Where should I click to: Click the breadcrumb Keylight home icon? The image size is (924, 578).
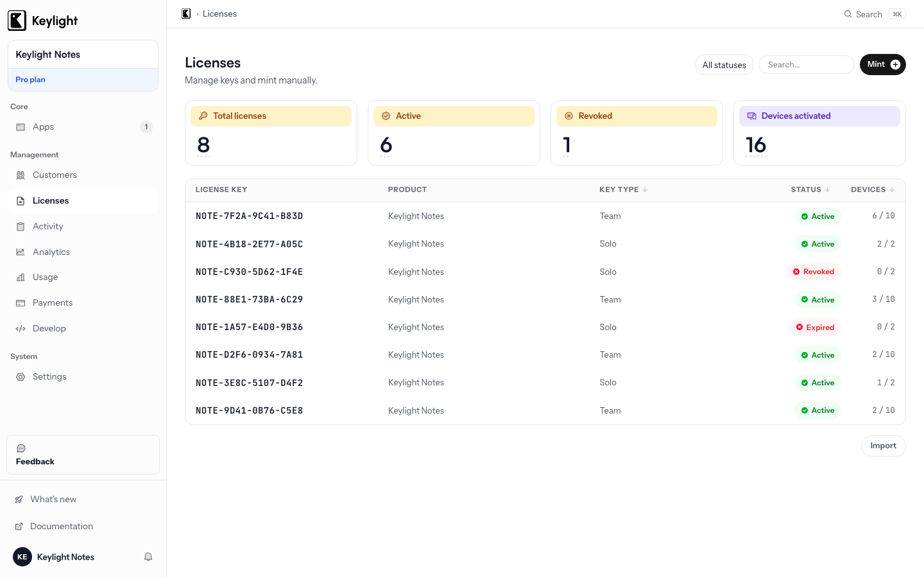[x=186, y=13]
